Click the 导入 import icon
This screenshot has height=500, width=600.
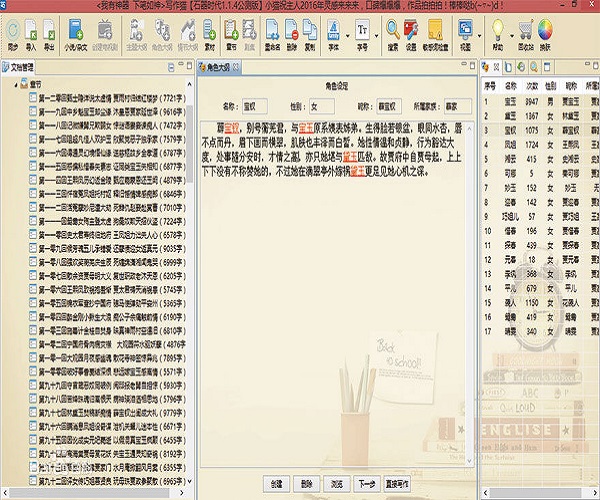click(x=31, y=36)
